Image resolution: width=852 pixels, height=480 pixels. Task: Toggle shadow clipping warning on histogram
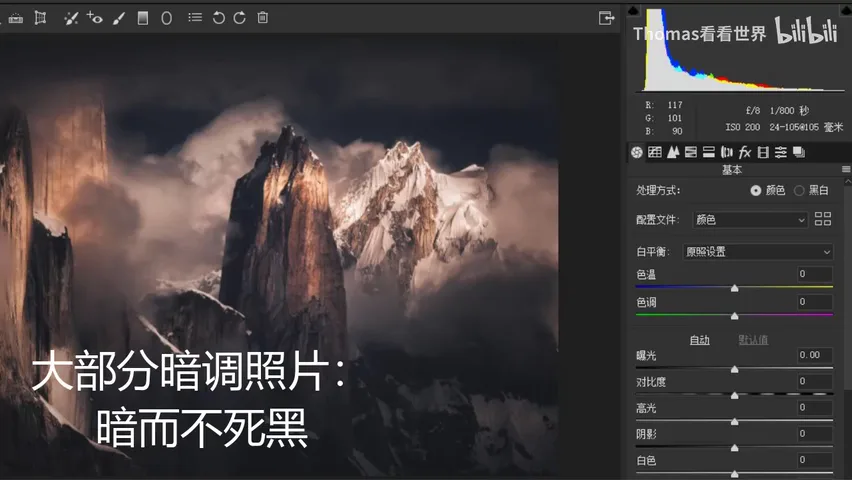click(x=633, y=10)
